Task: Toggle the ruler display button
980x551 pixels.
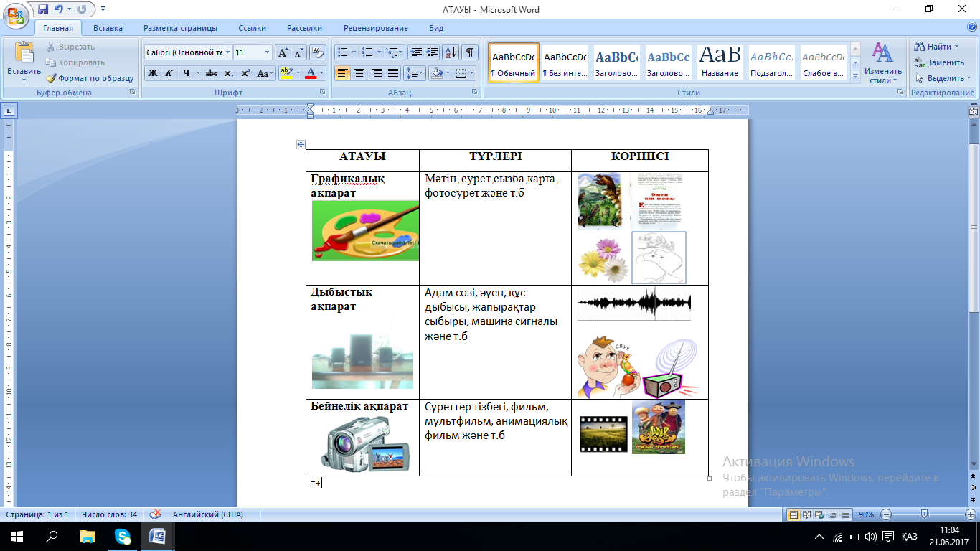Action: coord(974,110)
